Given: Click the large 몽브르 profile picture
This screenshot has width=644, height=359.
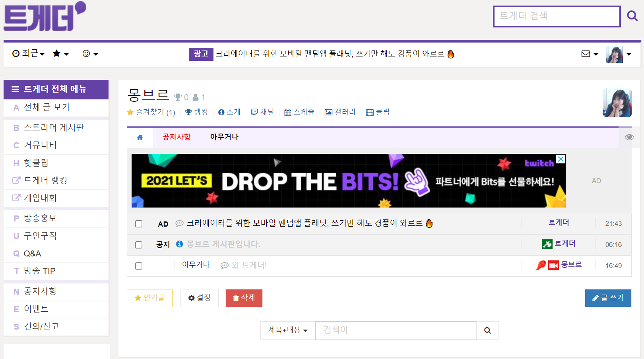Looking at the screenshot, I should [x=617, y=103].
